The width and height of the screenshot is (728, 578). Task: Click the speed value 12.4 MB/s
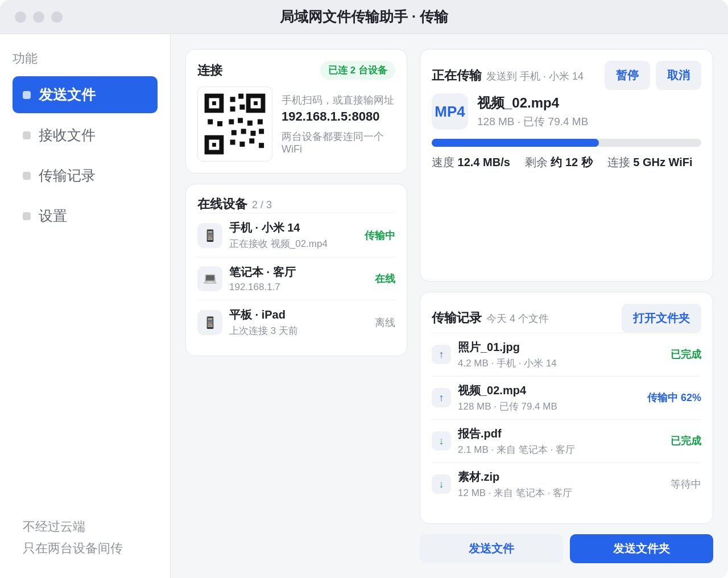tap(484, 162)
